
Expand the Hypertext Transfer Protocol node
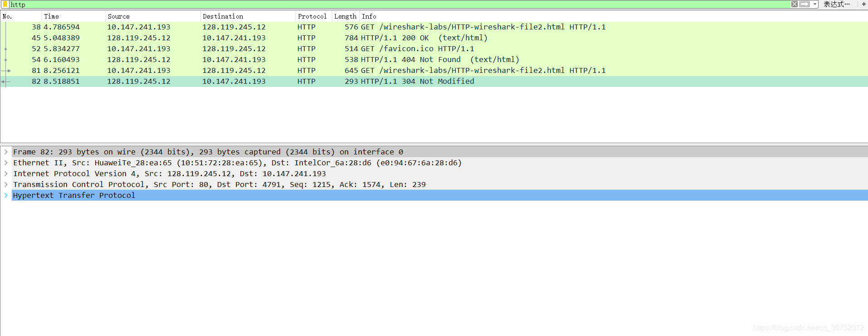[6, 195]
